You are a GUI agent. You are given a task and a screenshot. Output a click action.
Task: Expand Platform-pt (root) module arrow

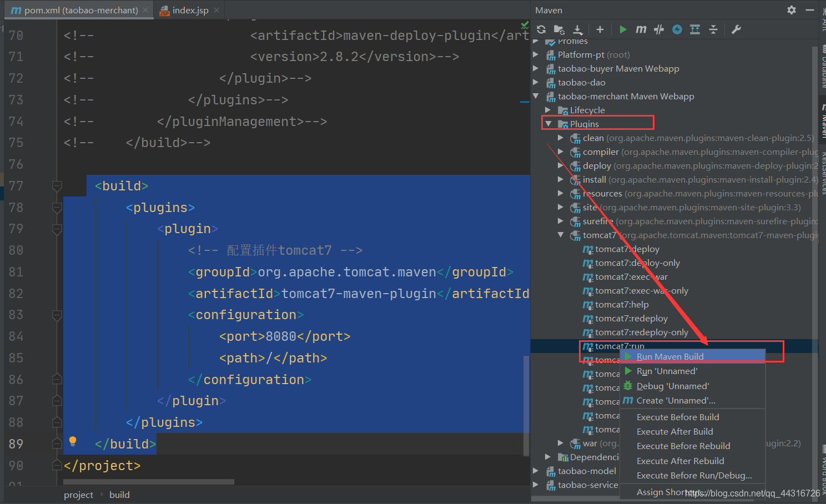[x=536, y=54]
